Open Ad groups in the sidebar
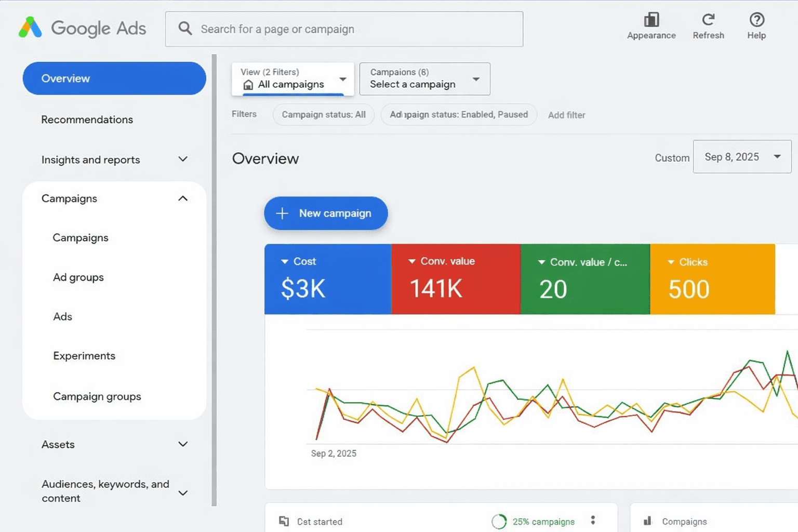This screenshot has width=798, height=532. pyautogui.click(x=78, y=277)
